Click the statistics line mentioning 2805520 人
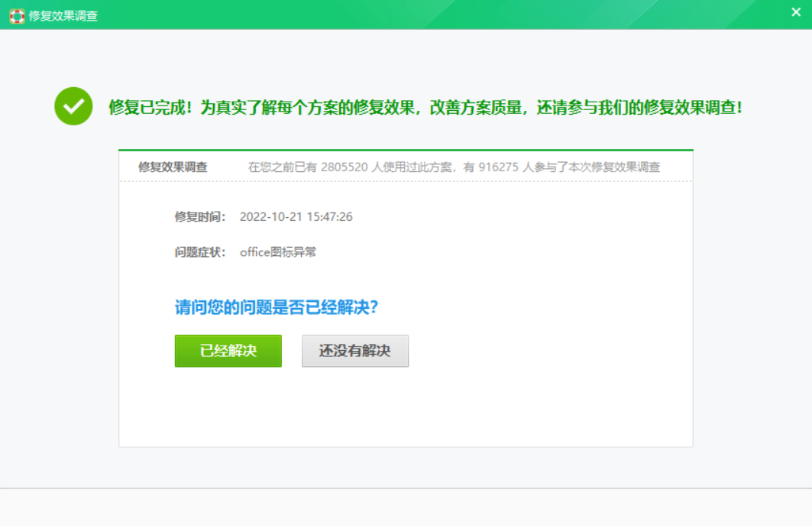 pos(455,167)
